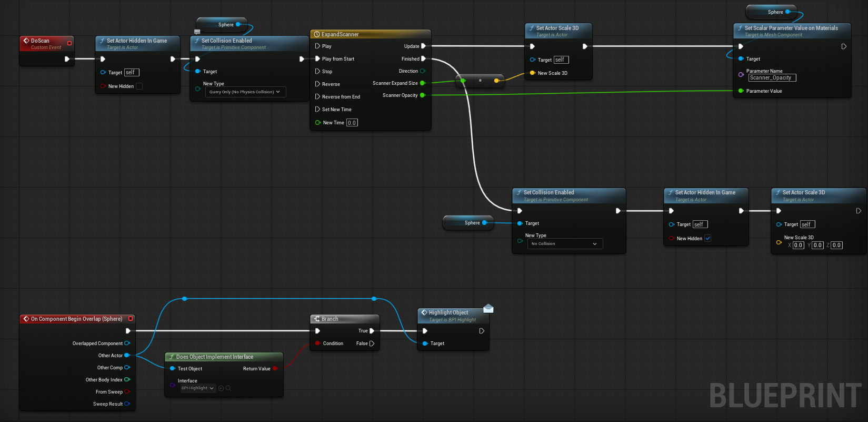Click the DoScan event execution output pin
This screenshot has width=868, height=422.
coord(67,59)
